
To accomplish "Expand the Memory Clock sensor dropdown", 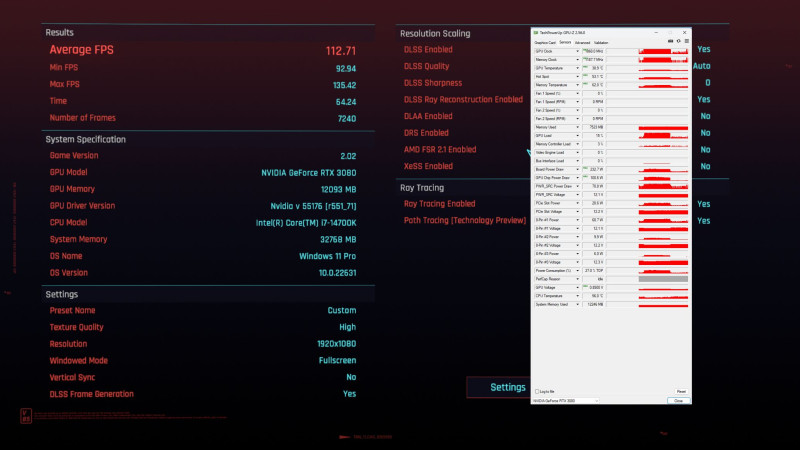I will point(578,60).
